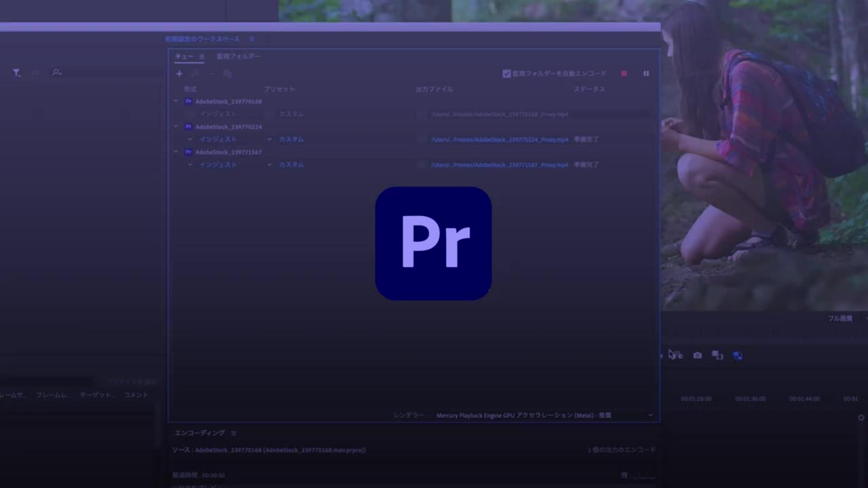Click the add source plus icon
868x488 pixels.
[x=179, y=74]
